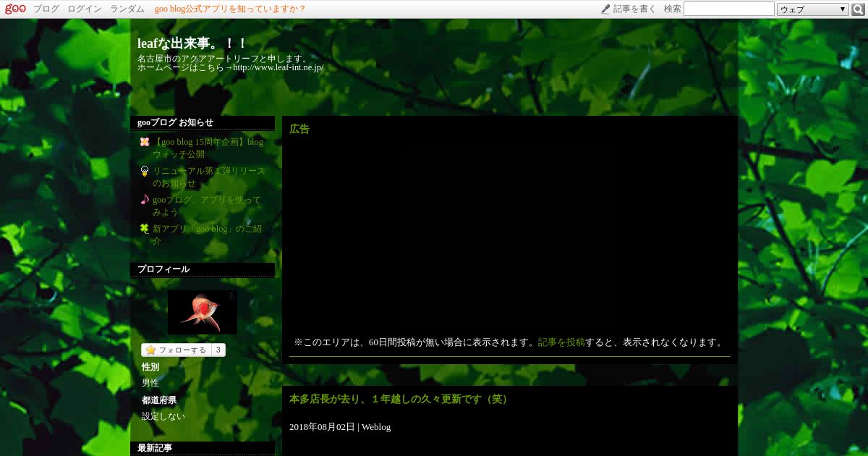This screenshot has height=456, width=868.
Task: Click the フォローする follow button
Action: click(176, 350)
